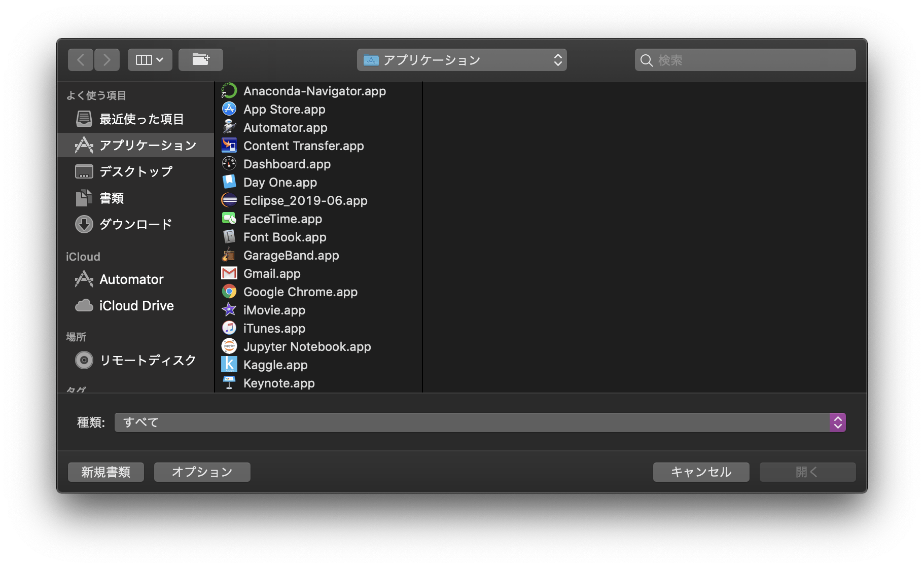Click the Kaggle K icon
Viewport: 924px width, 568px height.
(x=229, y=365)
